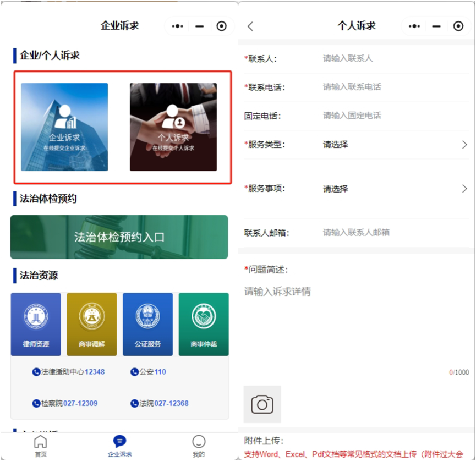Focus the 联系人邮箱 input field
Screen dimensions: 476x461
click(395, 233)
